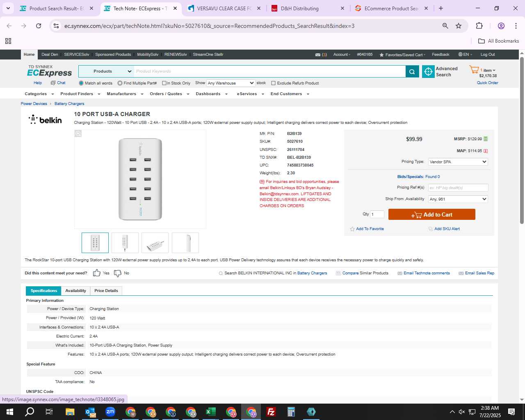This screenshot has width=525, height=420.
Task: Click the thumbs down No icon
Action: 118,273
